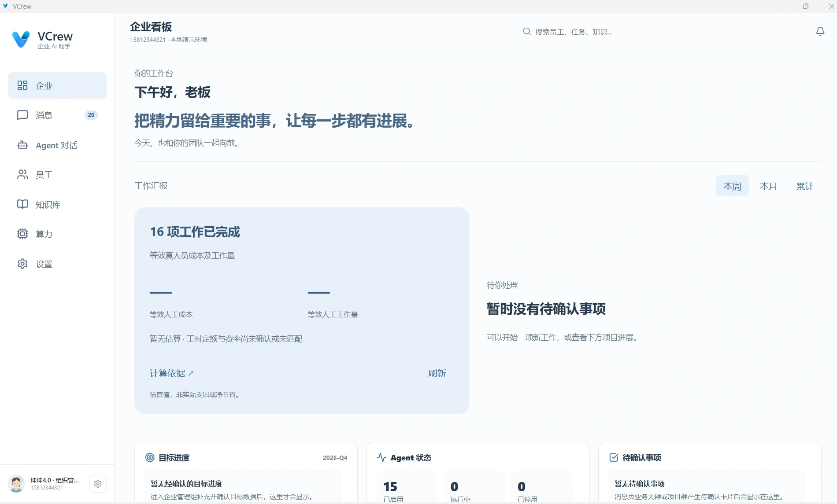Click the 目标进度 target icon
The image size is (837, 504).
point(150,457)
